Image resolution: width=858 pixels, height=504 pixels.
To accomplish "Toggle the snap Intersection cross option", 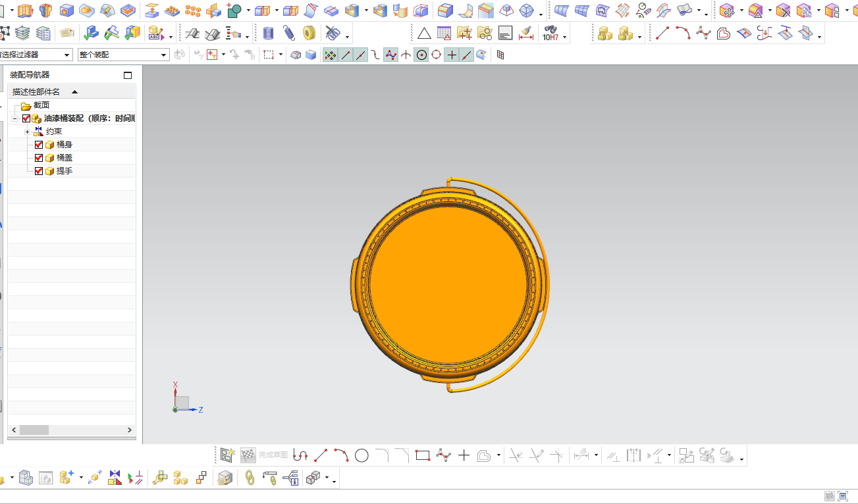I will click(406, 55).
